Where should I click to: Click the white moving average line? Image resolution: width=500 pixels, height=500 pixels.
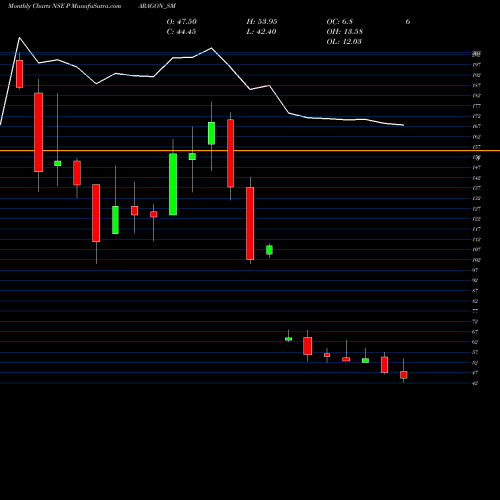(x=202, y=81)
